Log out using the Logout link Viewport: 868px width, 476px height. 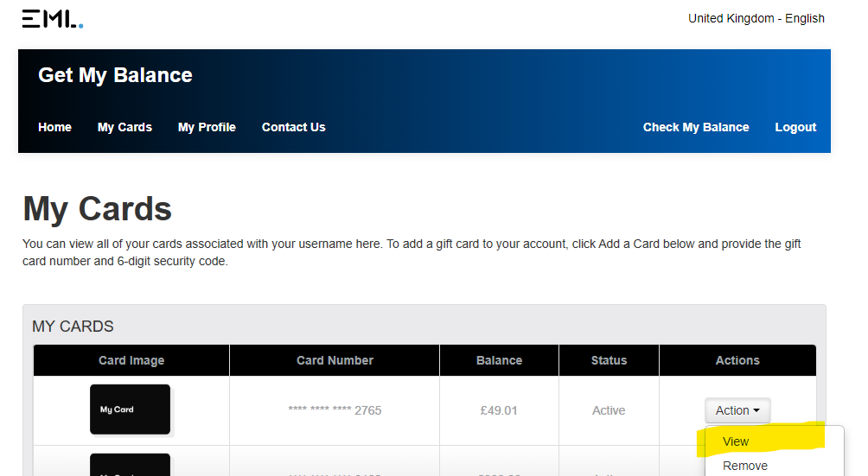point(795,127)
